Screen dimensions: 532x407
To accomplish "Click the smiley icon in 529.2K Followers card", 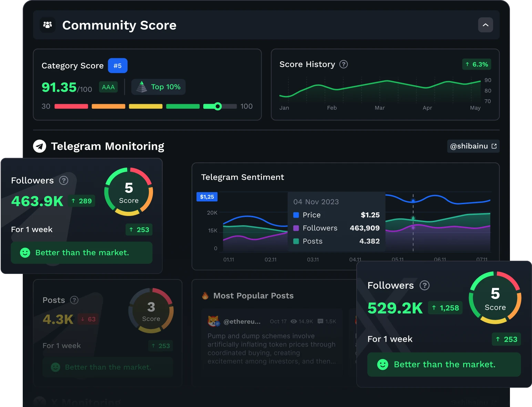I will tap(382, 365).
